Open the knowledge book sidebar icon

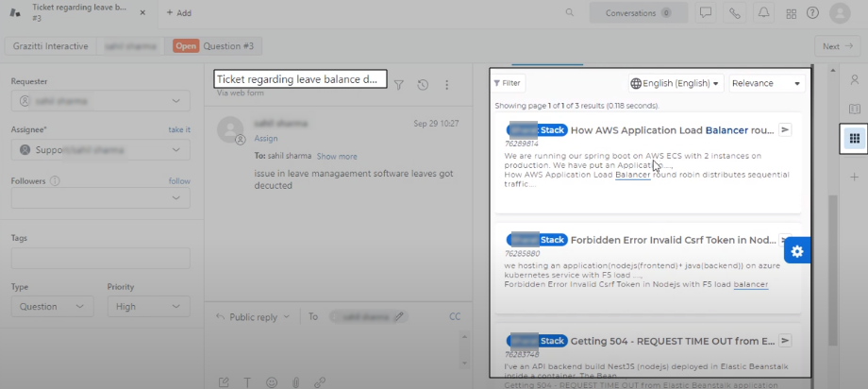click(854, 110)
